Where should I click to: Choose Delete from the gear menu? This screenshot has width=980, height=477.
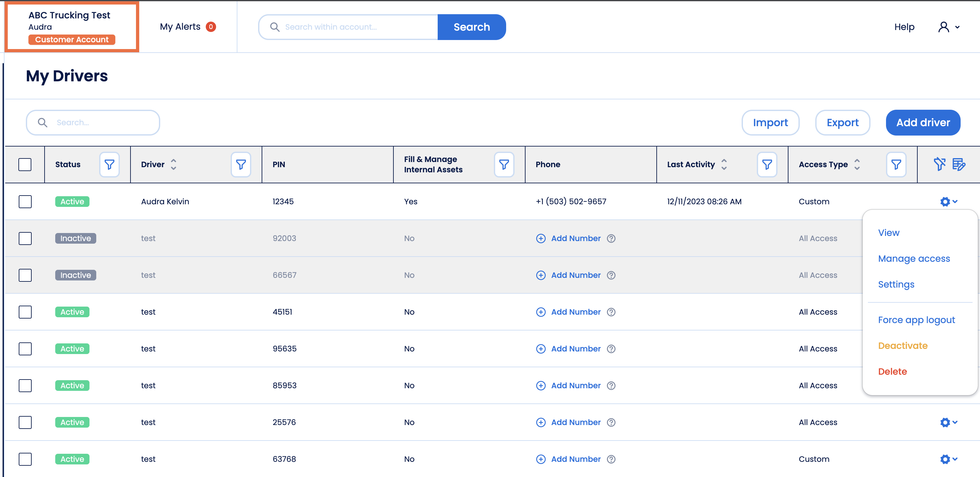(x=892, y=371)
